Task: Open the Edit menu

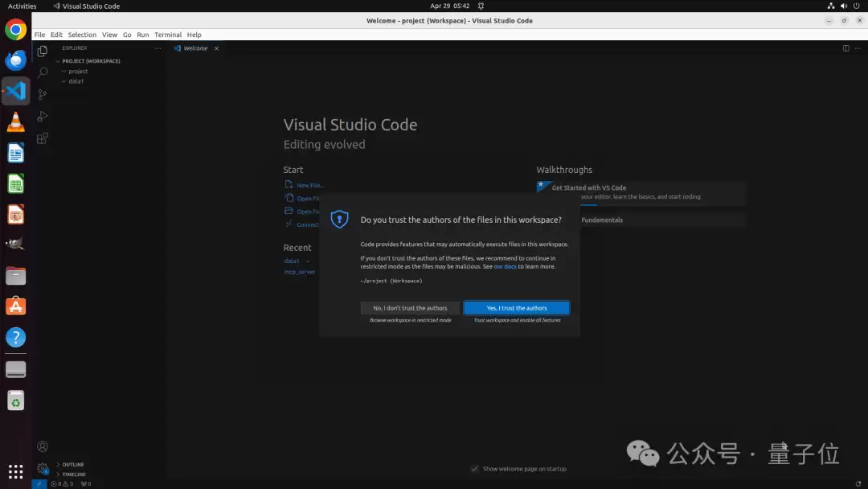Action: point(56,35)
